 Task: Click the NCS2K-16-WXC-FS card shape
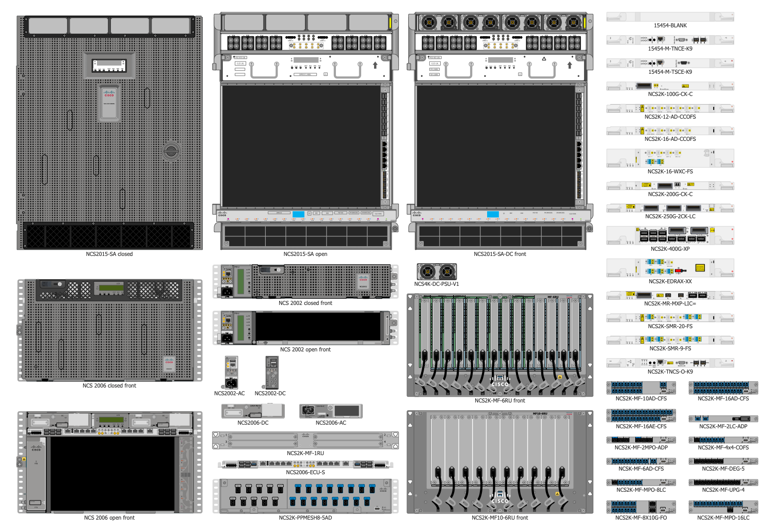point(670,158)
